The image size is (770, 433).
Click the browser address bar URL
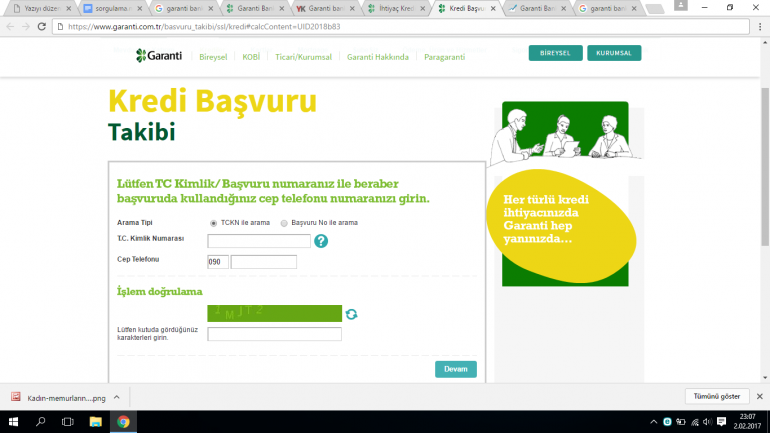tap(204, 27)
